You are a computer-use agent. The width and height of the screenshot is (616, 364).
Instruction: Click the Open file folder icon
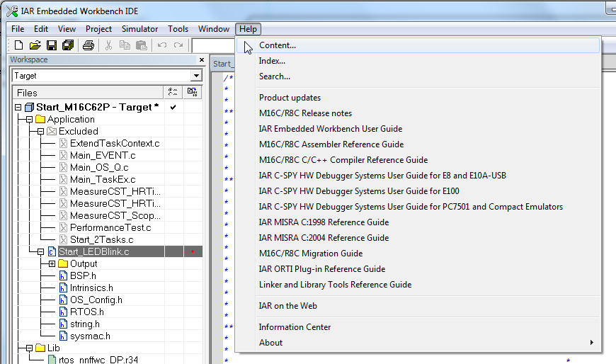(x=35, y=45)
